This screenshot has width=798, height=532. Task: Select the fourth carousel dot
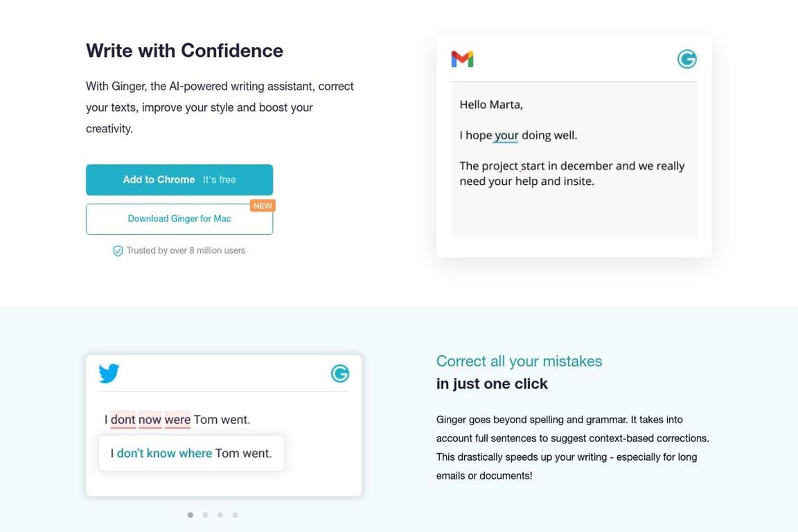click(235, 515)
